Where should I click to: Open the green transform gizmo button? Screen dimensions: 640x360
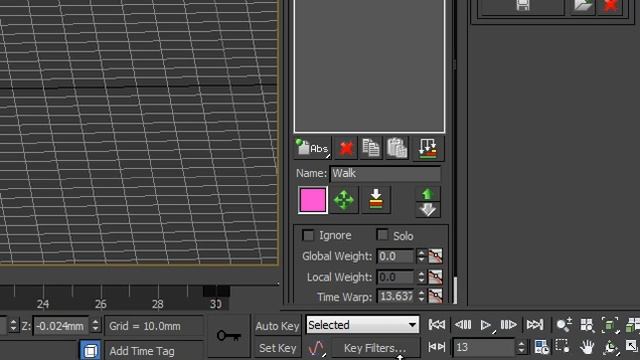coord(344,200)
